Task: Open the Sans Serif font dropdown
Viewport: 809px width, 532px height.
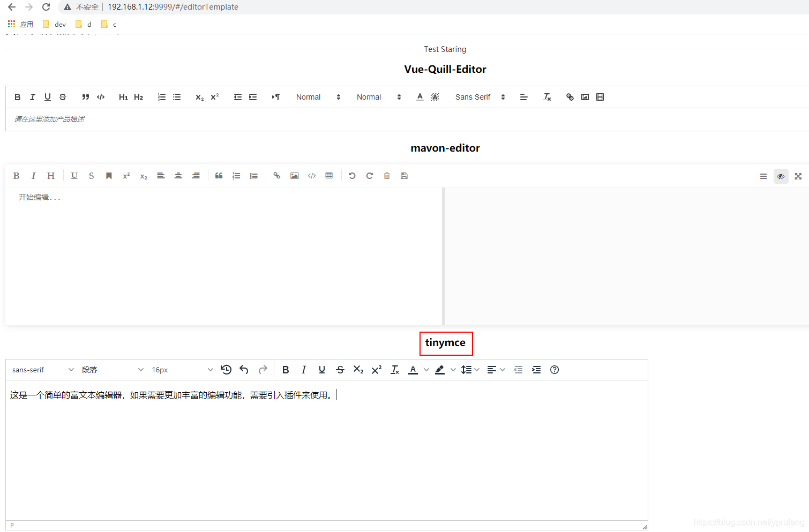Action: point(480,97)
